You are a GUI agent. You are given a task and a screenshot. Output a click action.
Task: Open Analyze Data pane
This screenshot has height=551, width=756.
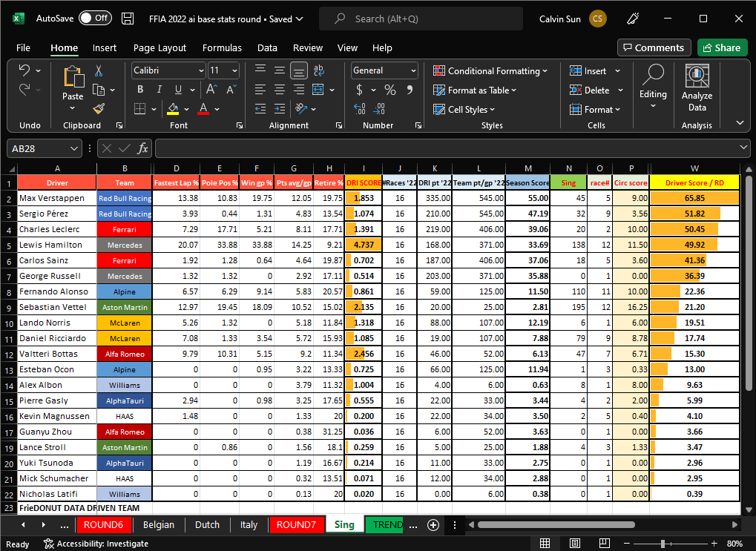(x=697, y=89)
